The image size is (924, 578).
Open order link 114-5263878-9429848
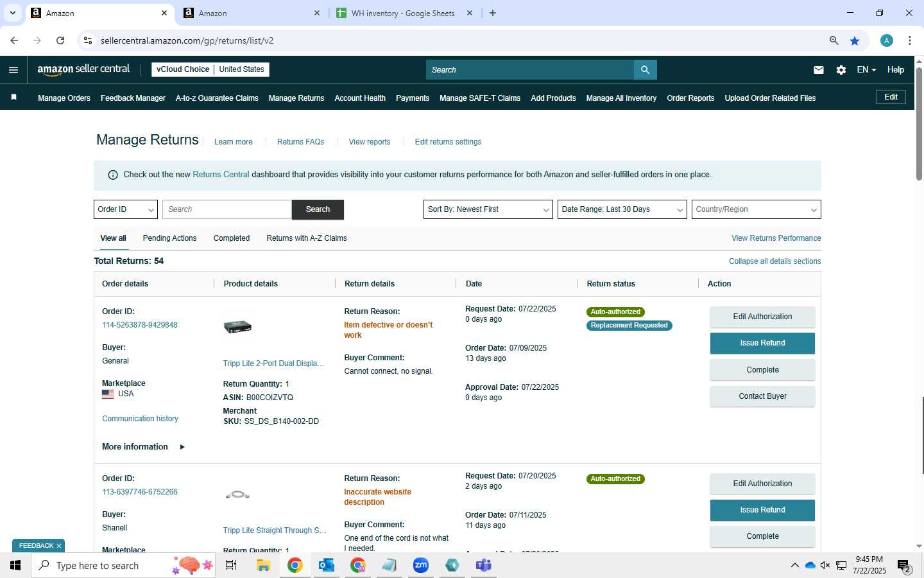tap(140, 325)
